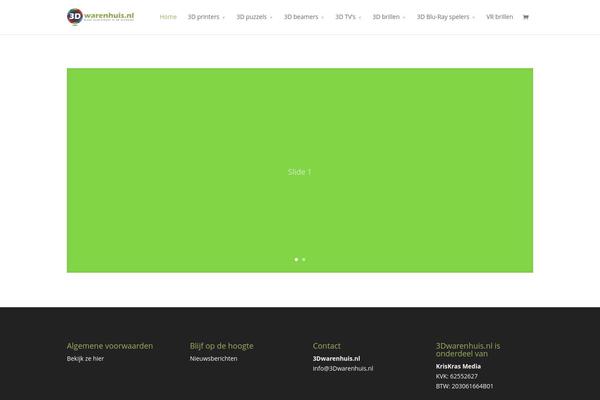Click the bold 3Dwarenhuis.nl contact name
600x400 pixels.
tap(336, 359)
